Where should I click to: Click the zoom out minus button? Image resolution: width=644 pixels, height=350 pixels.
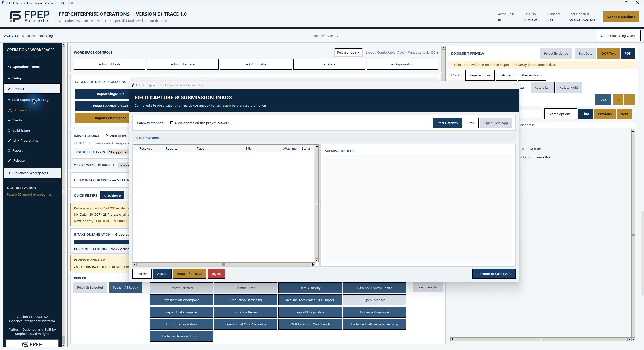click(629, 100)
